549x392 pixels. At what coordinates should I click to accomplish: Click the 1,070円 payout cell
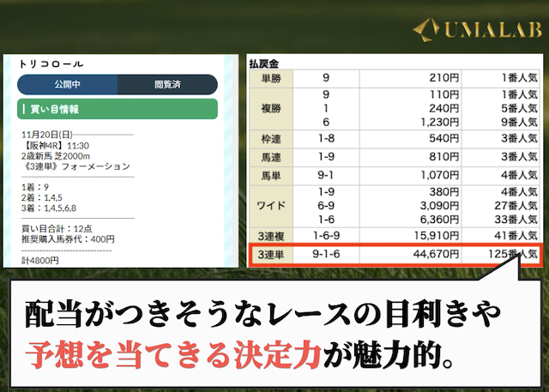pyautogui.click(x=410, y=175)
